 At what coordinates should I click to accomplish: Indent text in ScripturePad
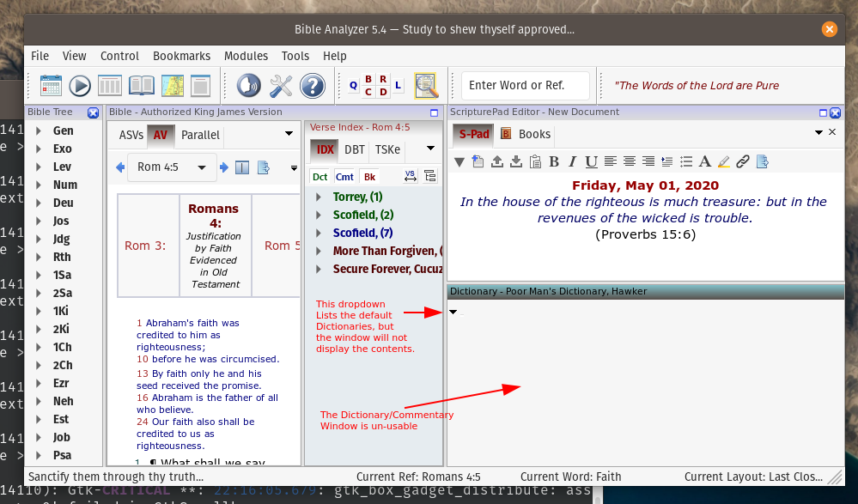(x=667, y=161)
